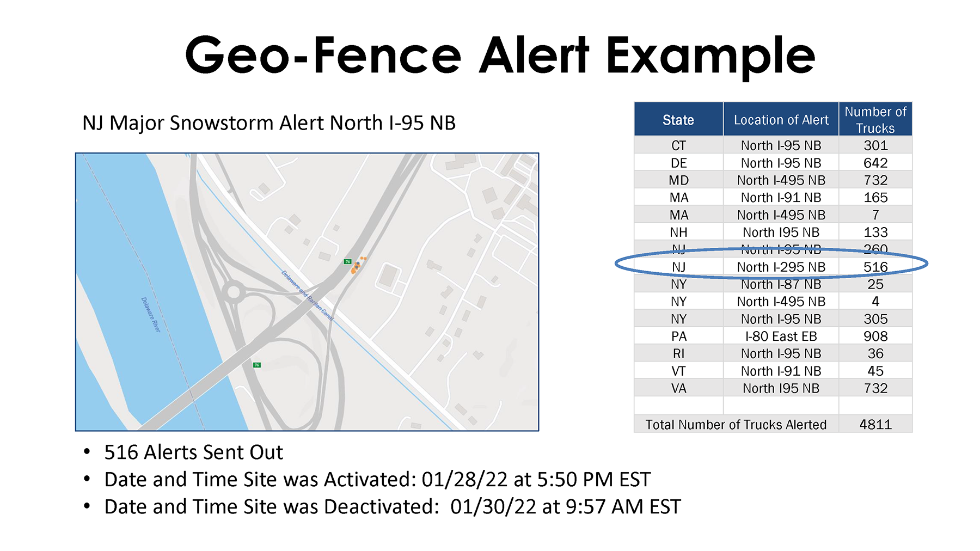The height and width of the screenshot is (551, 980).
Task: Click the NJ Major Snowstorm Alert subtitle
Action: click(269, 123)
